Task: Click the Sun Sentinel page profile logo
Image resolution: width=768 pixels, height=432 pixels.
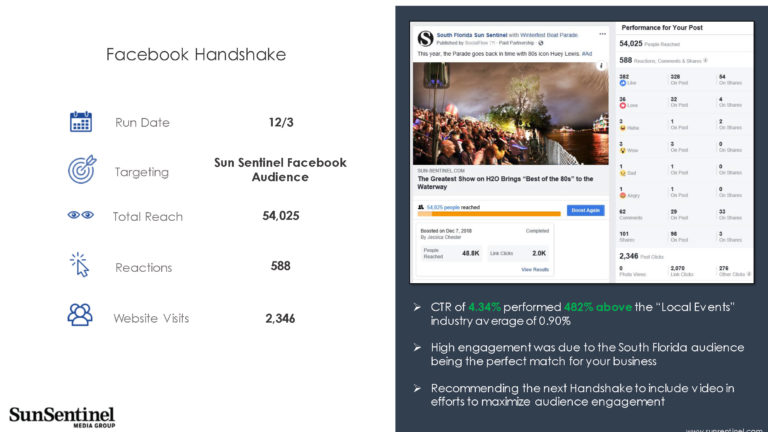Action: [425, 39]
